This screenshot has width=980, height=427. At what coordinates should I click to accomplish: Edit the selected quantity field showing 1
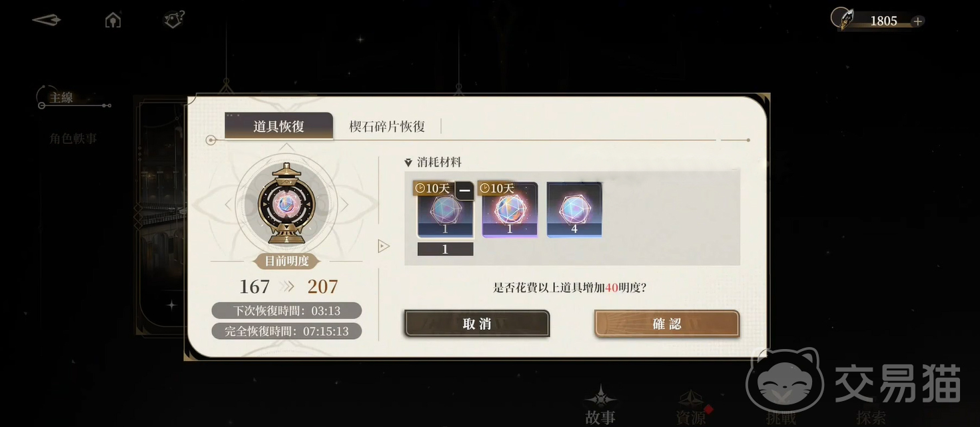tap(445, 249)
